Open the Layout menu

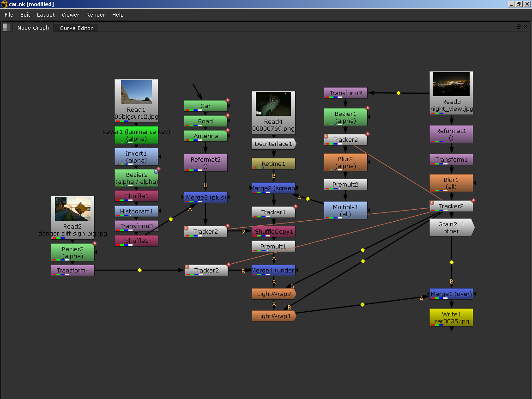tap(46, 15)
